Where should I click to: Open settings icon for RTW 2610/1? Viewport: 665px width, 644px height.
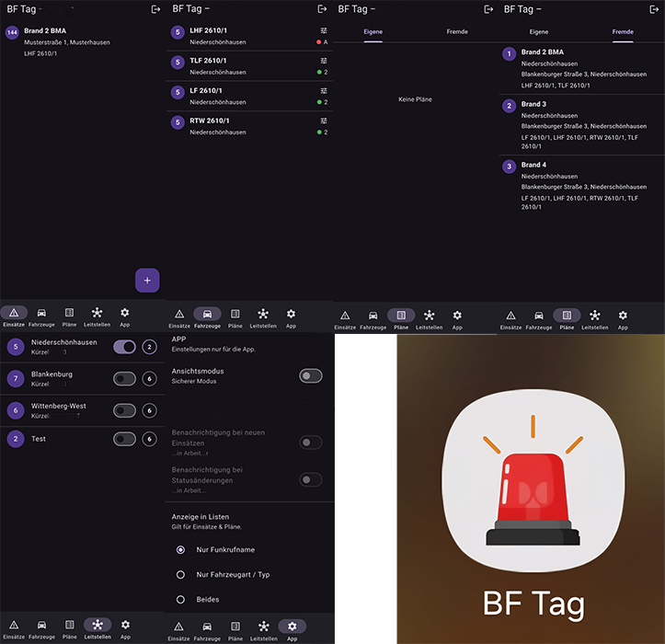[324, 121]
